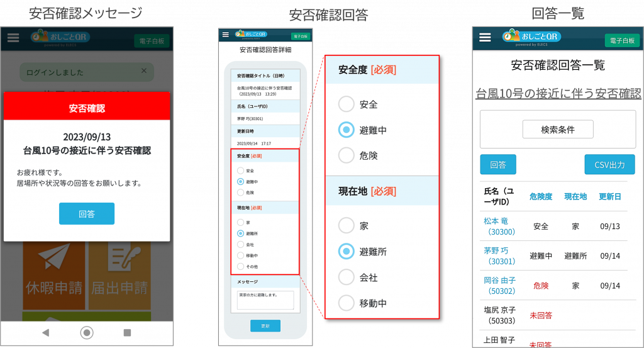Select small 家 radio in phone form
Image resolution: width=644 pixels, height=348 pixels.
[x=241, y=222]
